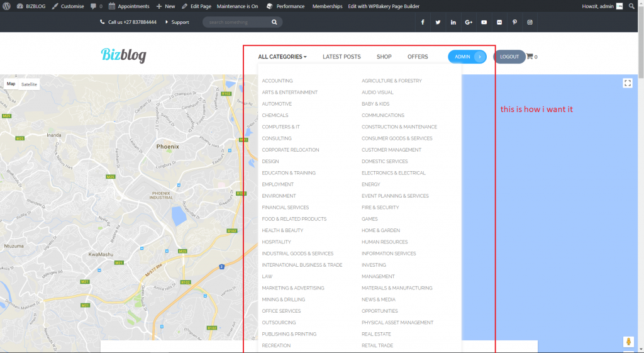The width and height of the screenshot is (644, 353).
Task: Click the shopping cart icon
Action: pos(530,57)
